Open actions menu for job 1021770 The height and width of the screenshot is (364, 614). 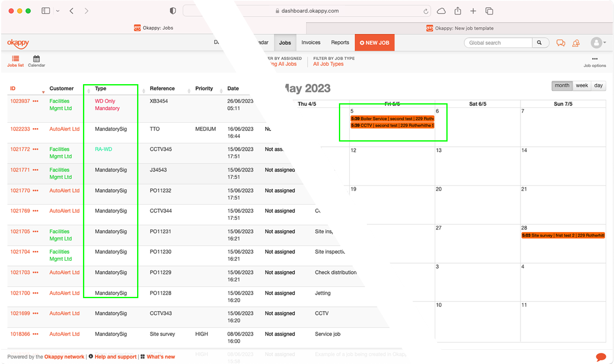pos(35,190)
